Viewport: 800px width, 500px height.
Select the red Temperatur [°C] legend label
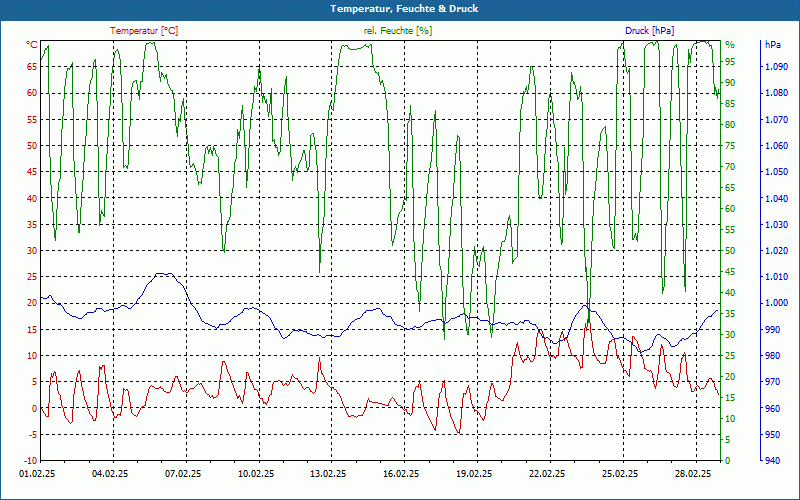coord(144,31)
